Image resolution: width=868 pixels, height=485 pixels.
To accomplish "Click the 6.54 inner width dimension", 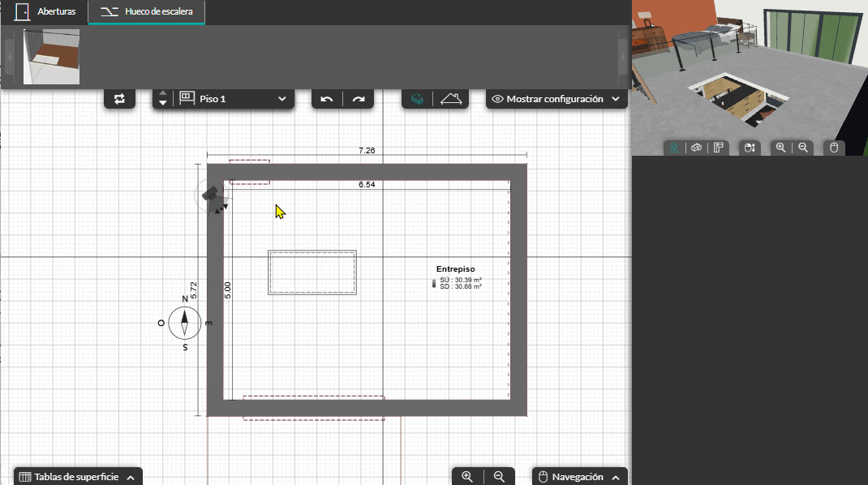I will 367,185.
